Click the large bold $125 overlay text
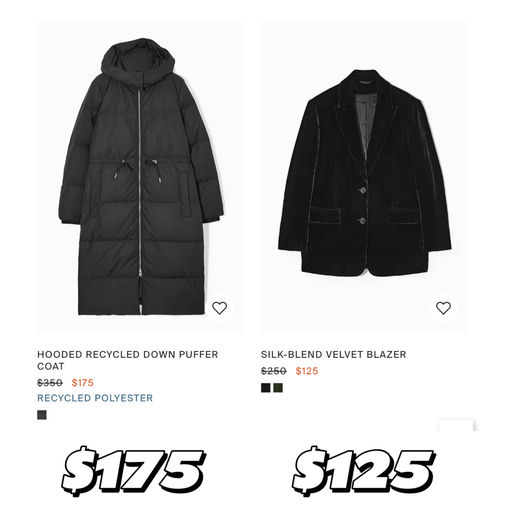The height and width of the screenshot is (512, 512). pyautogui.click(x=363, y=471)
